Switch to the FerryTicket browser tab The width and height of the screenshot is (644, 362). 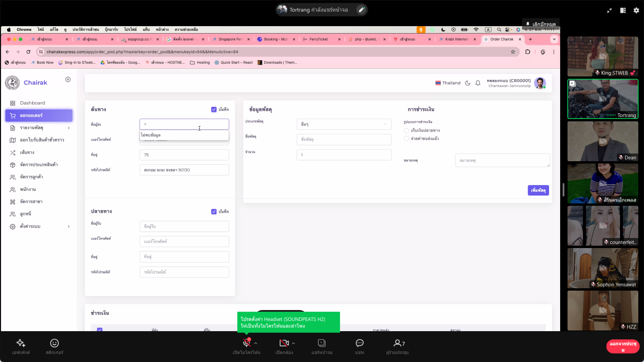[318, 39]
